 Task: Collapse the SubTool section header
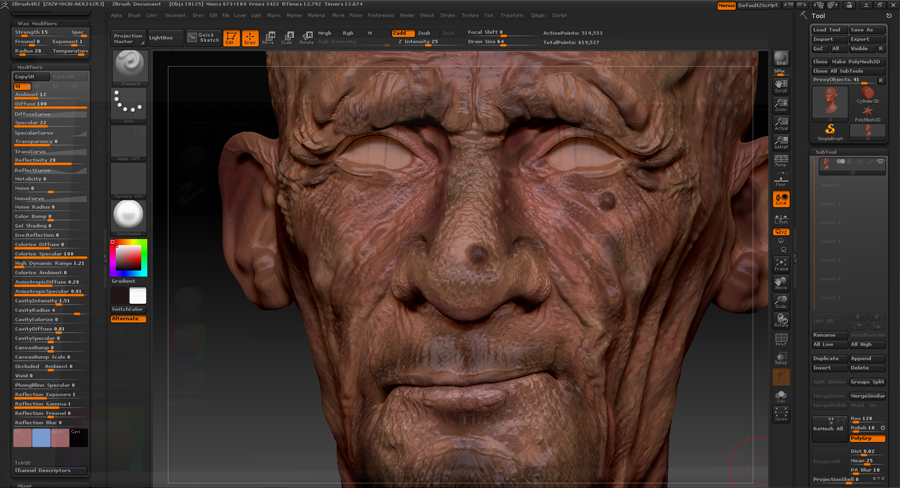coord(827,152)
